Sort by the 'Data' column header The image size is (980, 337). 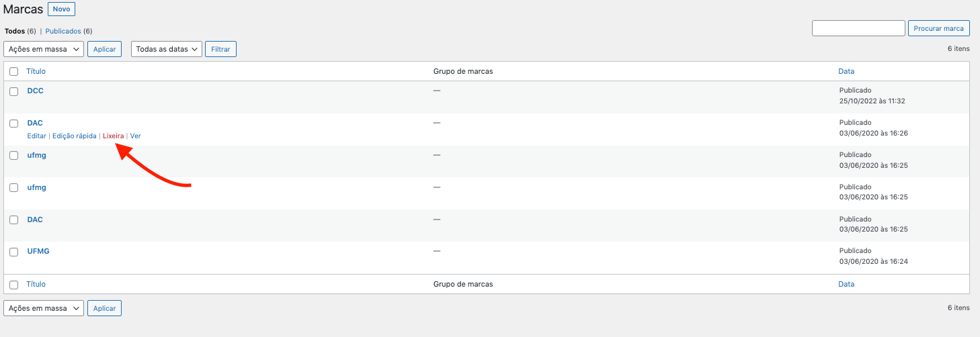pyautogui.click(x=846, y=71)
